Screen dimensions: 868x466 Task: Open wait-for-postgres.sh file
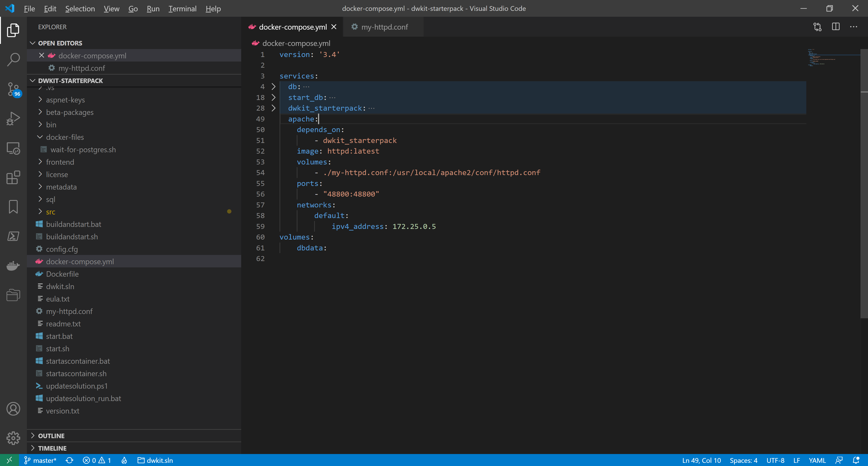pos(134,150)
